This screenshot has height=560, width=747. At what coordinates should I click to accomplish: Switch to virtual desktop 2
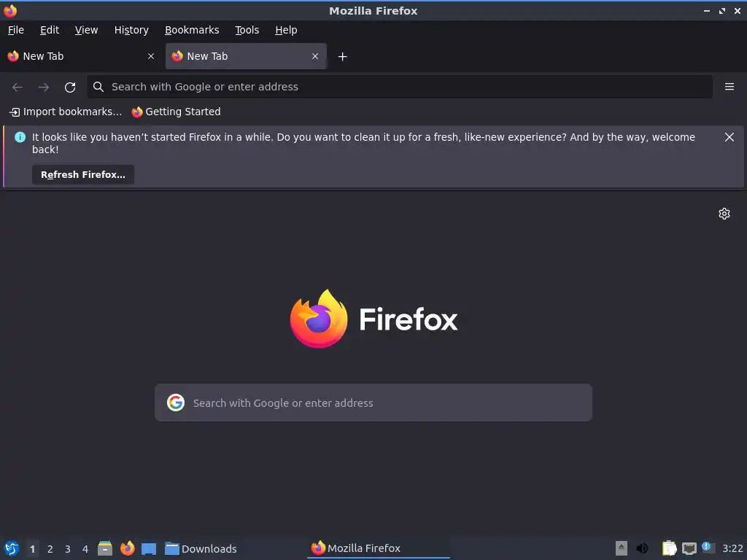50,549
